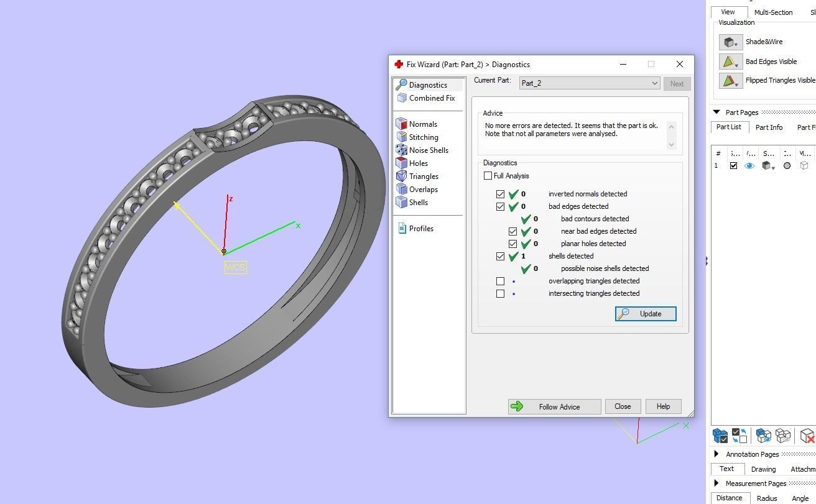Go to the Triangles fix page
816x504 pixels.
point(423,176)
